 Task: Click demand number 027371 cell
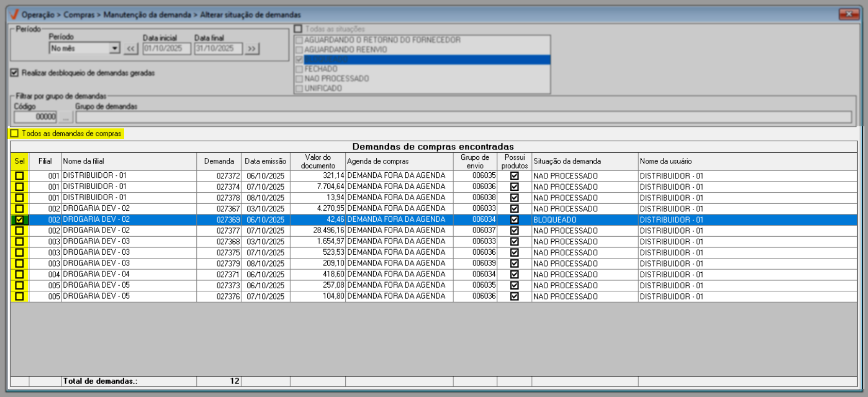coord(219,274)
